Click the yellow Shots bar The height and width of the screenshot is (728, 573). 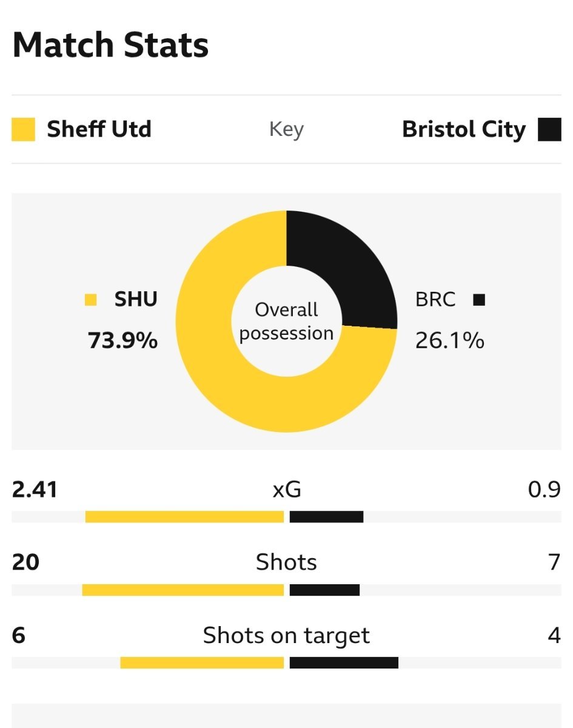(183, 590)
